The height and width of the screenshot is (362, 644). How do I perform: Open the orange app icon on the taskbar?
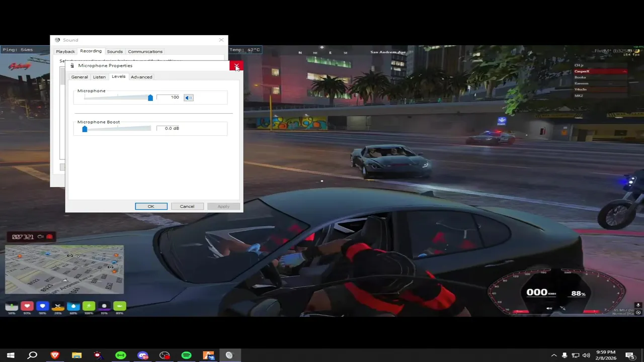[x=208, y=355]
